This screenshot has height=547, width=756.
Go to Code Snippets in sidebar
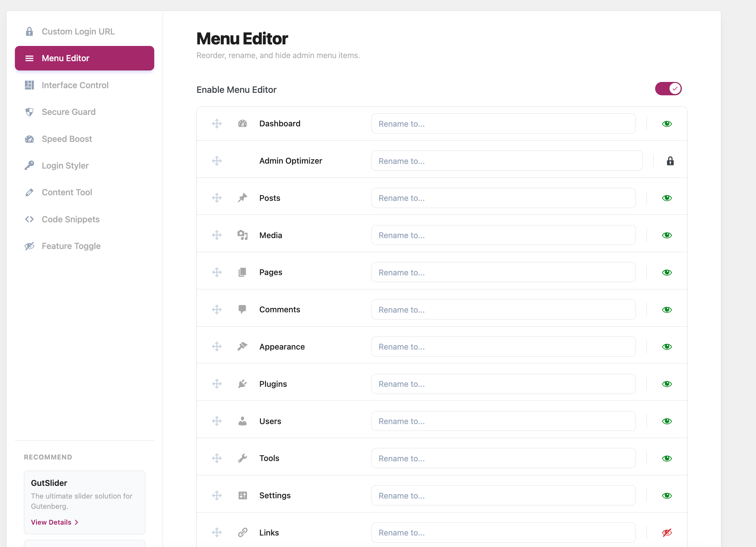[70, 219]
